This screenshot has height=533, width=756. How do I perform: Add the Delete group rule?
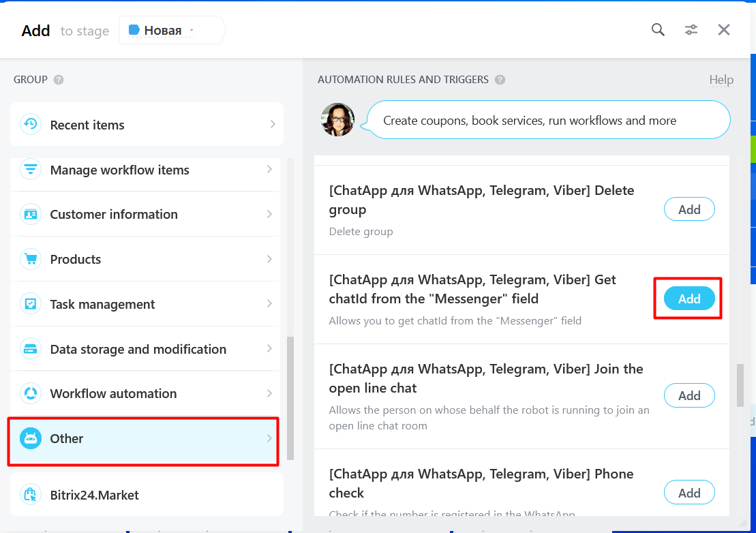tap(689, 209)
